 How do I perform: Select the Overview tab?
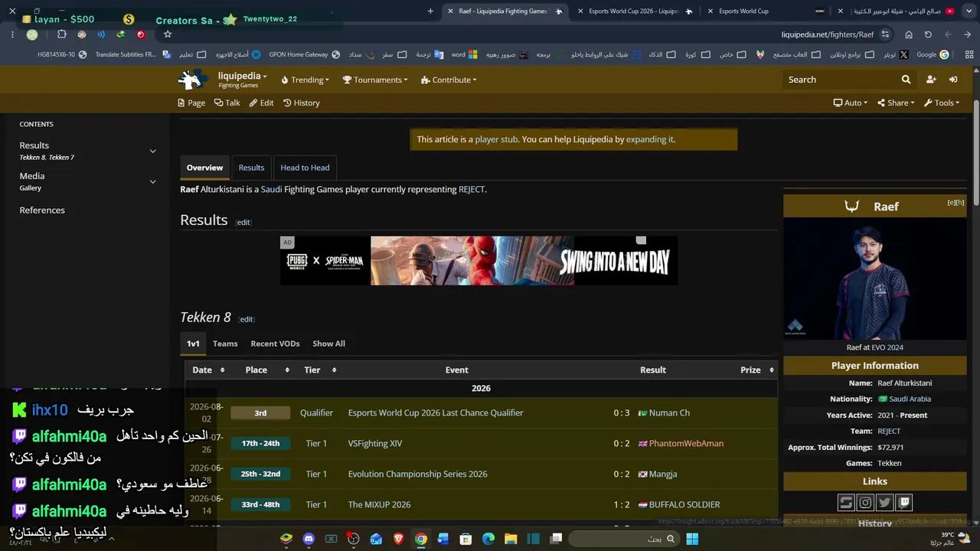coord(204,168)
